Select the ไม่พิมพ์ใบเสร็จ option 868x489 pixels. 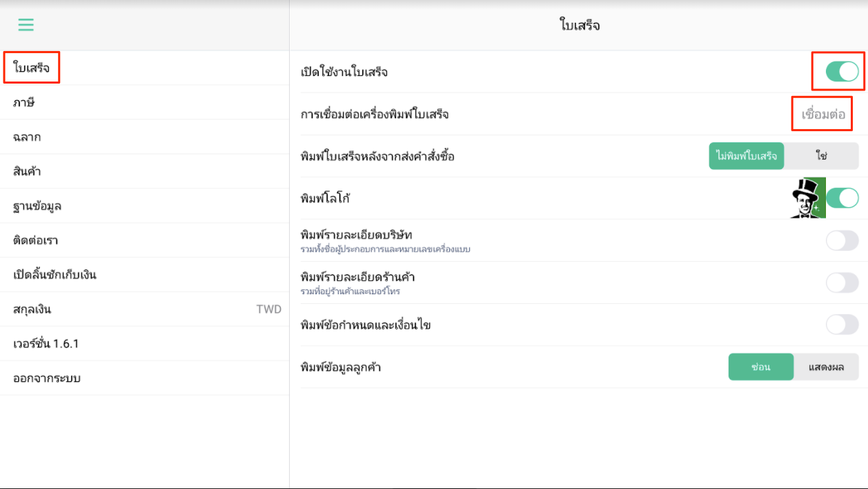(x=747, y=156)
